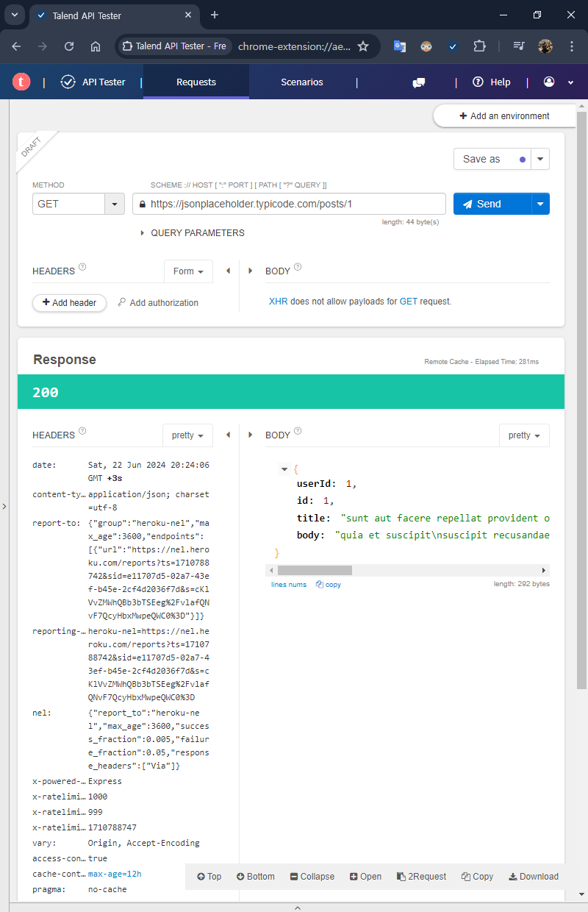Click the Open button in response toolbar
Viewport: 588px width, 912px height.
pos(365,877)
